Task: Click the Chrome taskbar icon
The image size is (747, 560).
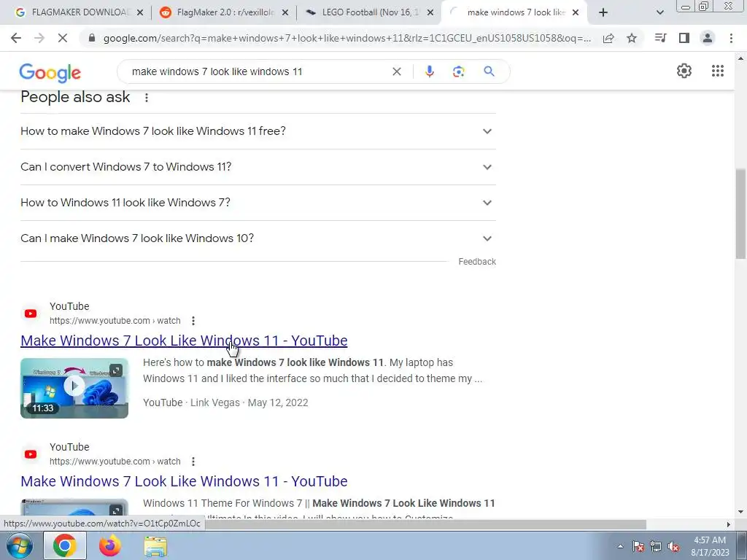Action: tap(65, 545)
